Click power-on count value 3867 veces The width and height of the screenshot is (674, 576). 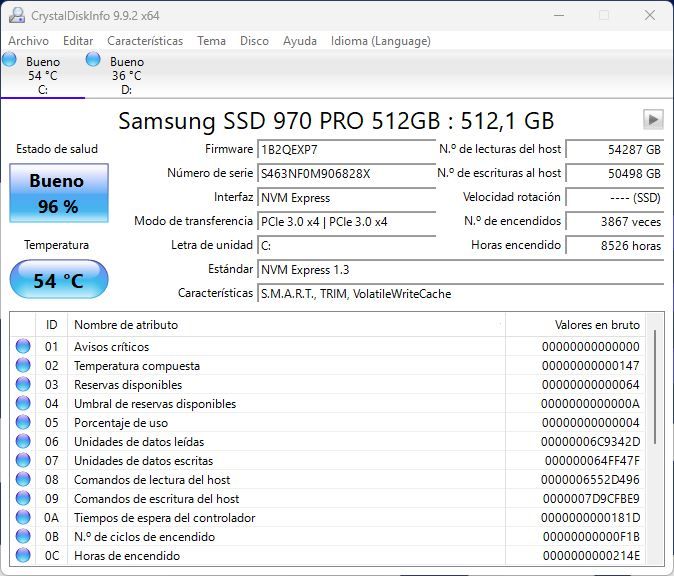point(615,222)
